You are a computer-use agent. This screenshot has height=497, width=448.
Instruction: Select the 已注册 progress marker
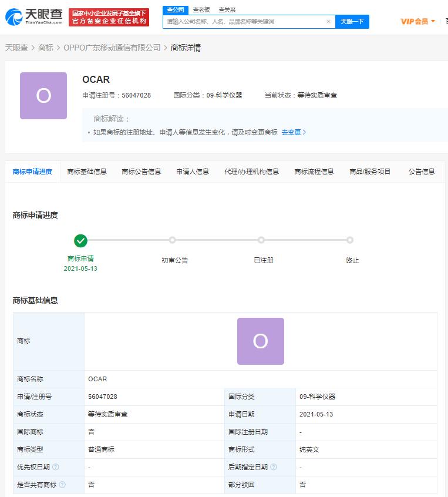tap(261, 240)
